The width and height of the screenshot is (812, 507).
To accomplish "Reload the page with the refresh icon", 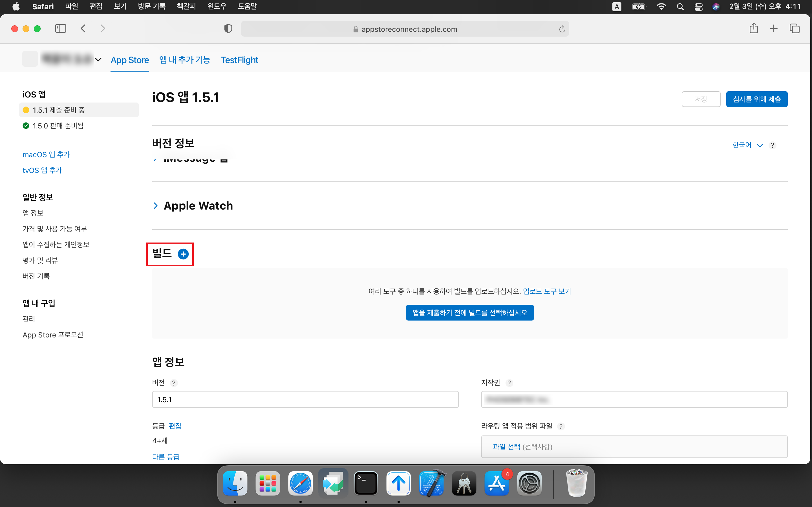I will 562,30.
